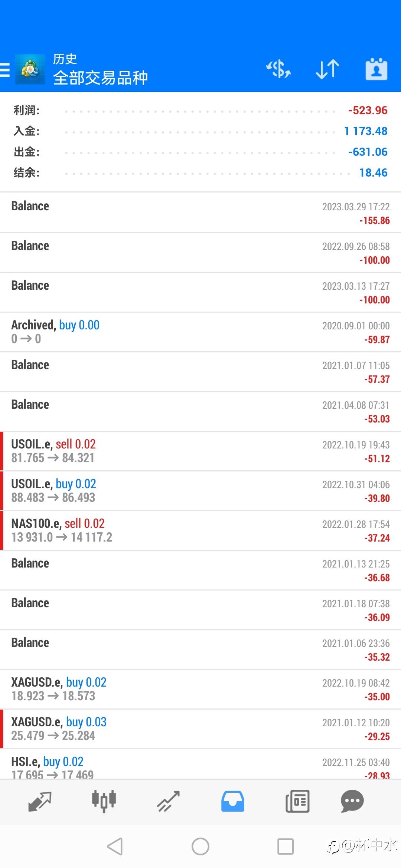Open the Chart candlestick tab
Image resolution: width=401 pixels, height=868 pixels.
click(x=104, y=801)
